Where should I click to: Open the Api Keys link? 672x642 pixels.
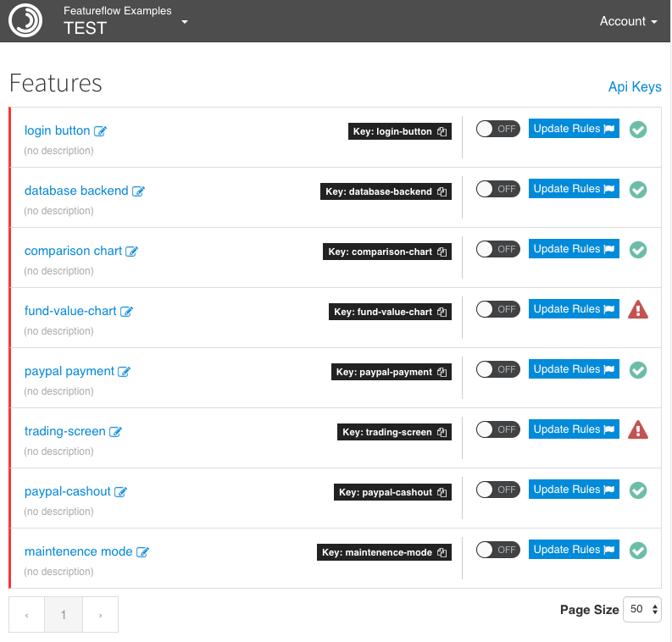[x=634, y=86]
